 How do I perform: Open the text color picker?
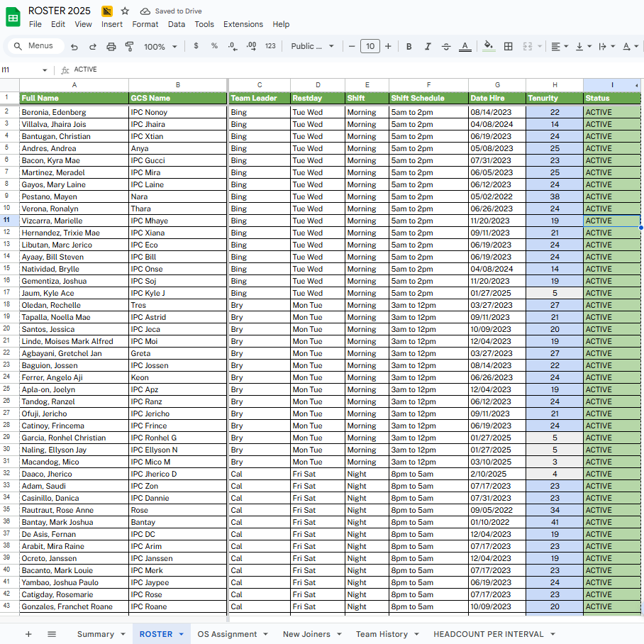coord(465,46)
